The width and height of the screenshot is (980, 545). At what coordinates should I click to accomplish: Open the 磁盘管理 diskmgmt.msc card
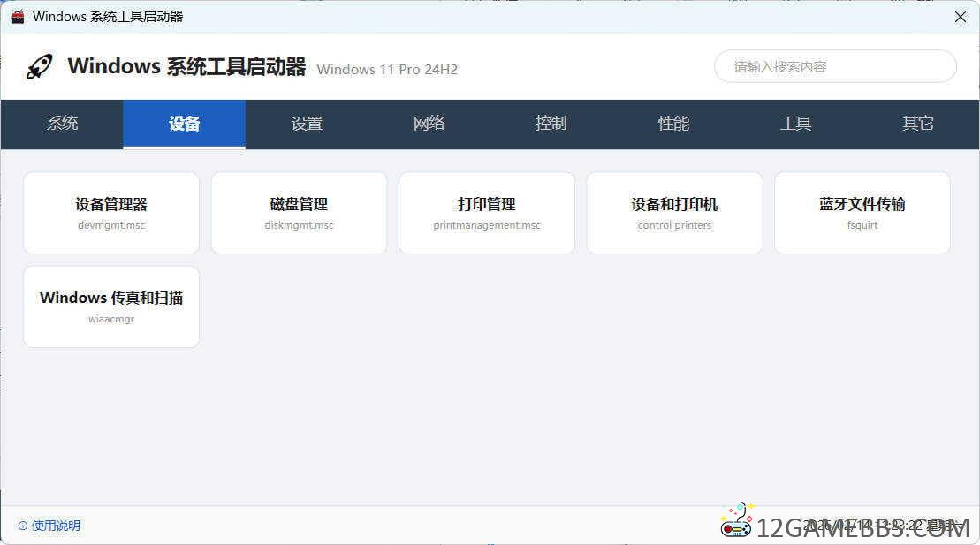pyautogui.click(x=299, y=213)
